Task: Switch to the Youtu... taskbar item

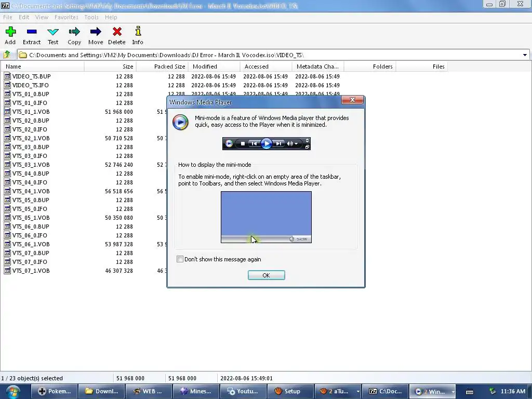Action: coord(243,391)
